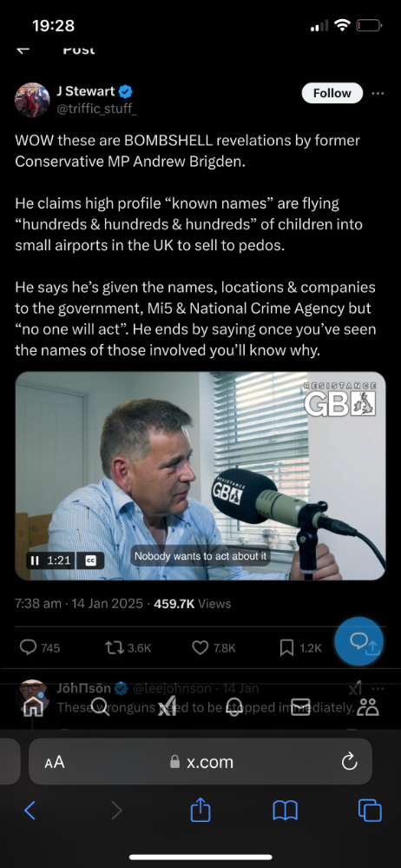
Task: Follow J Stewart with the Follow button
Action: [x=332, y=93]
